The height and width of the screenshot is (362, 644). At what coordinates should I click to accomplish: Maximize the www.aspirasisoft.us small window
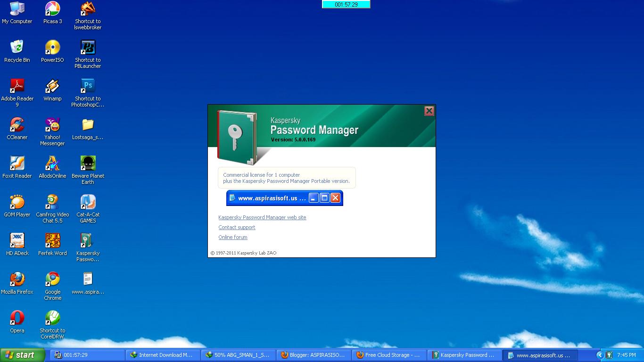[x=324, y=198]
